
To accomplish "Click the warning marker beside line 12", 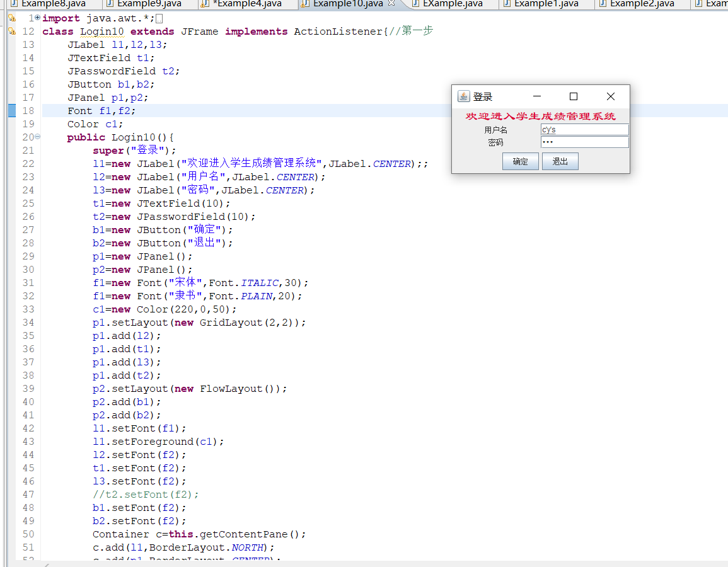I will click(x=11, y=31).
